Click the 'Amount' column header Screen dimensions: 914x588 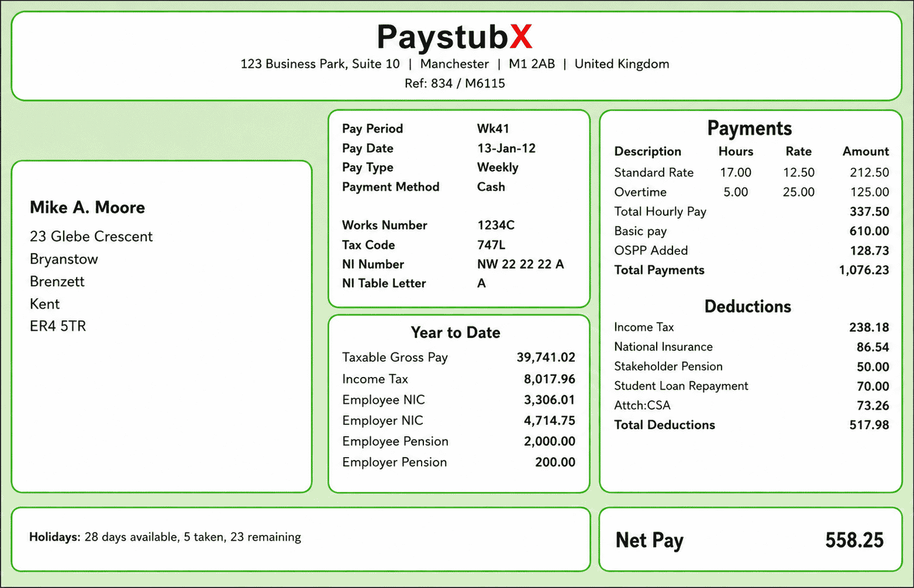[865, 151]
